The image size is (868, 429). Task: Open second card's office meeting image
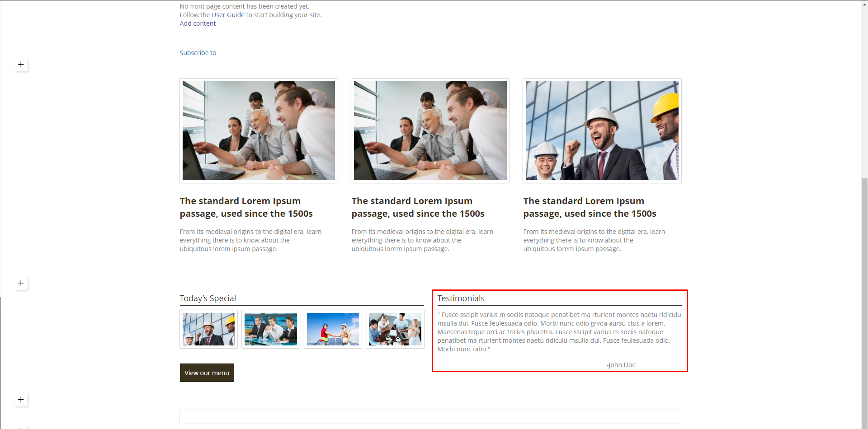coord(430,131)
